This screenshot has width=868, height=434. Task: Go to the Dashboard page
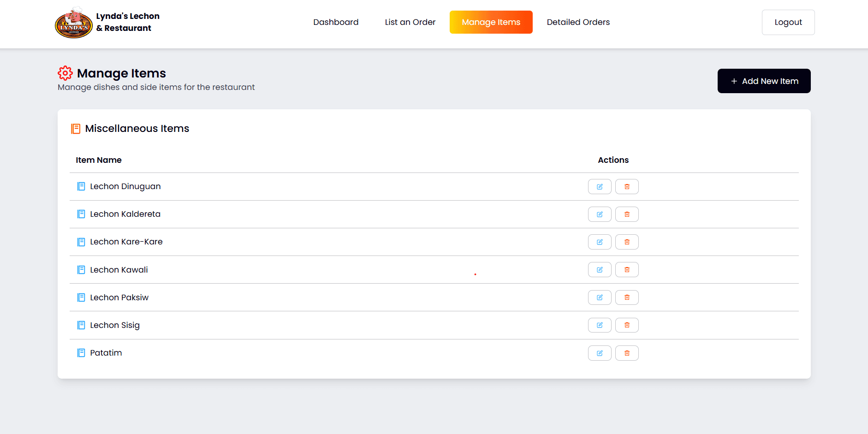coord(335,22)
